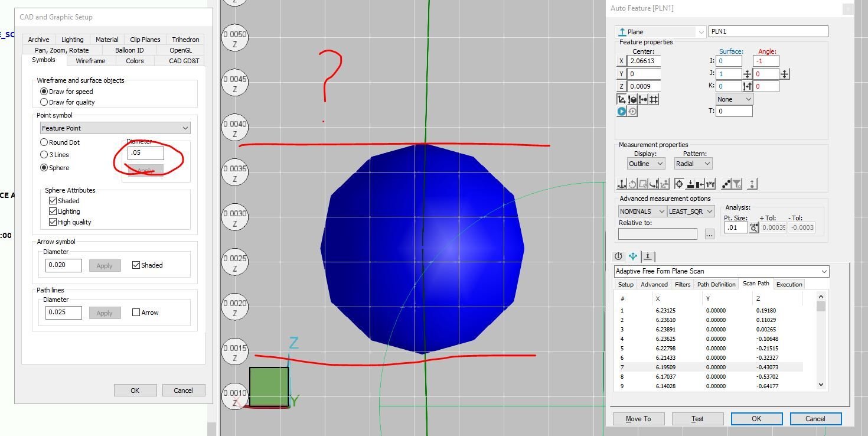Open the Feature Point dropdown
This screenshot has width=868, height=436.
click(x=115, y=128)
